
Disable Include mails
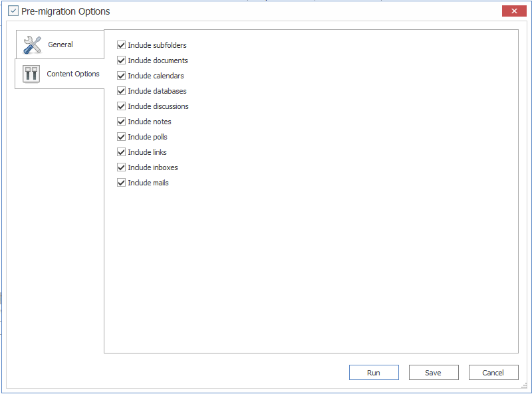(121, 183)
